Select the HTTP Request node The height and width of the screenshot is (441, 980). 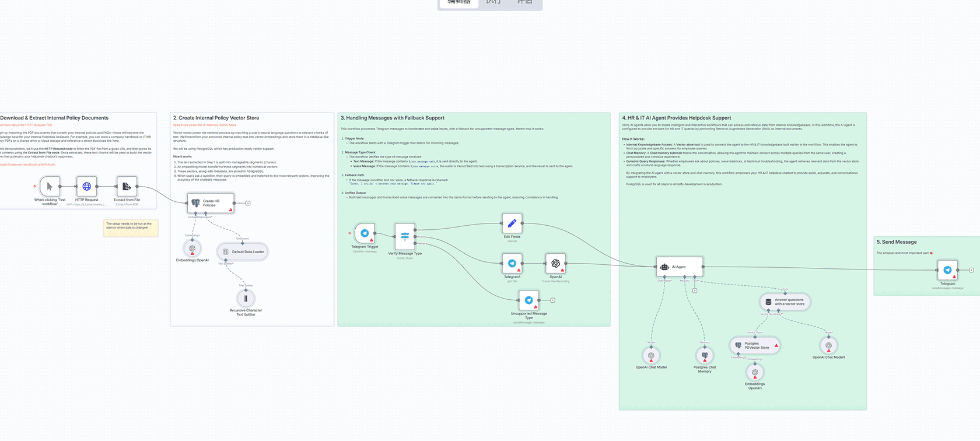click(x=86, y=187)
